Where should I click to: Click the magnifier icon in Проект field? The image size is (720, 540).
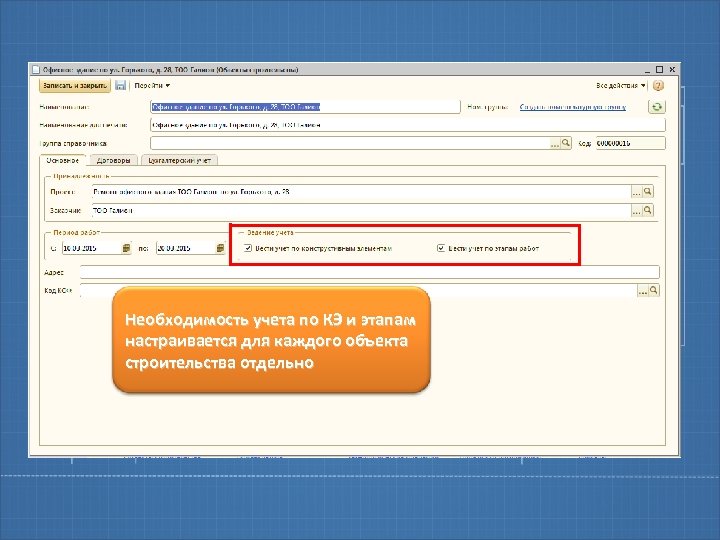point(647,191)
